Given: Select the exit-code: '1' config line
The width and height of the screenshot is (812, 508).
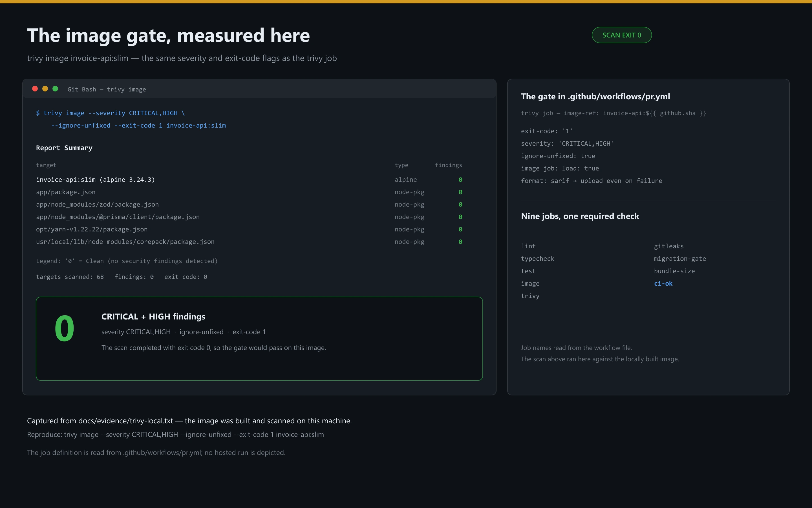Looking at the screenshot, I should point(547,131).
